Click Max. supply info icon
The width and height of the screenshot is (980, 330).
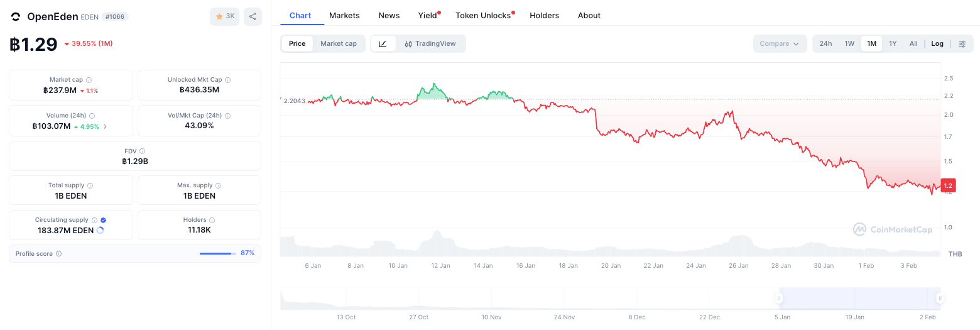coord(219,185)
